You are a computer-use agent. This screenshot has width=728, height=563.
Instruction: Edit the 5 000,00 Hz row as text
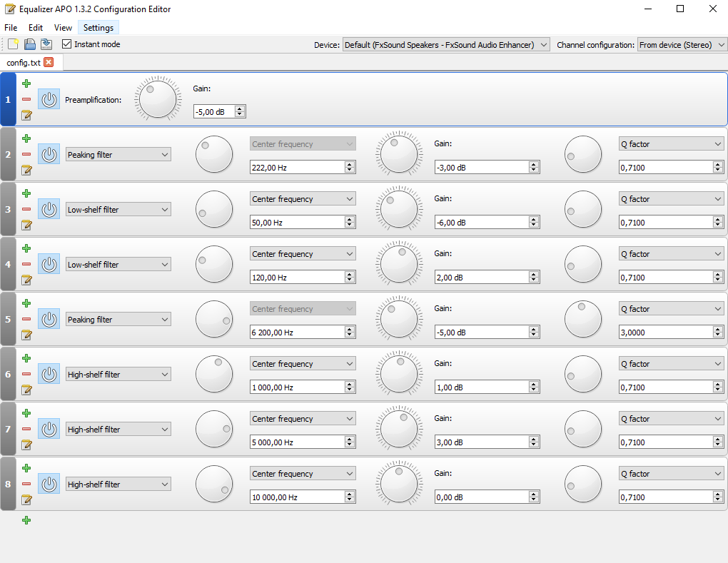point(26,445)
